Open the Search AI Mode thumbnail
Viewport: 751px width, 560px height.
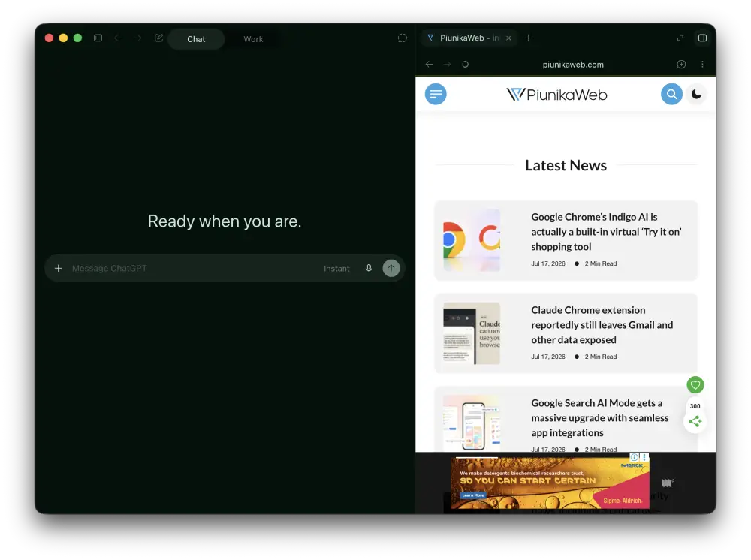point(472,423)
